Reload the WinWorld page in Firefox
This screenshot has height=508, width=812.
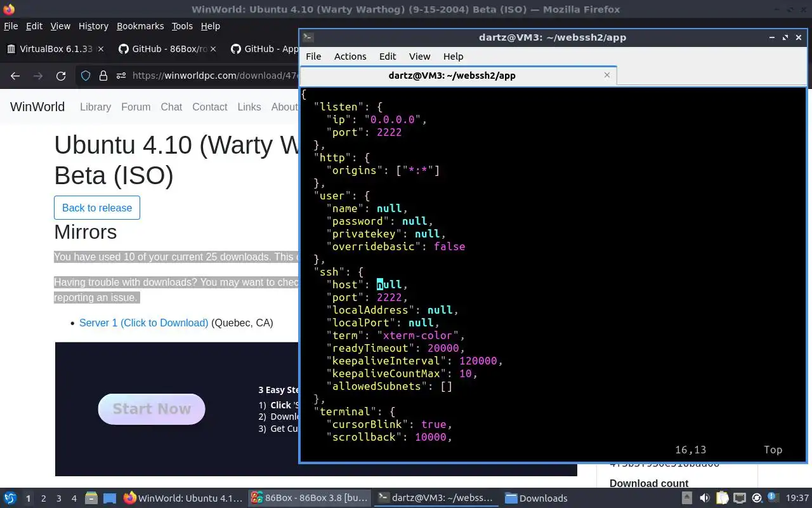click(x=61, y=76)
